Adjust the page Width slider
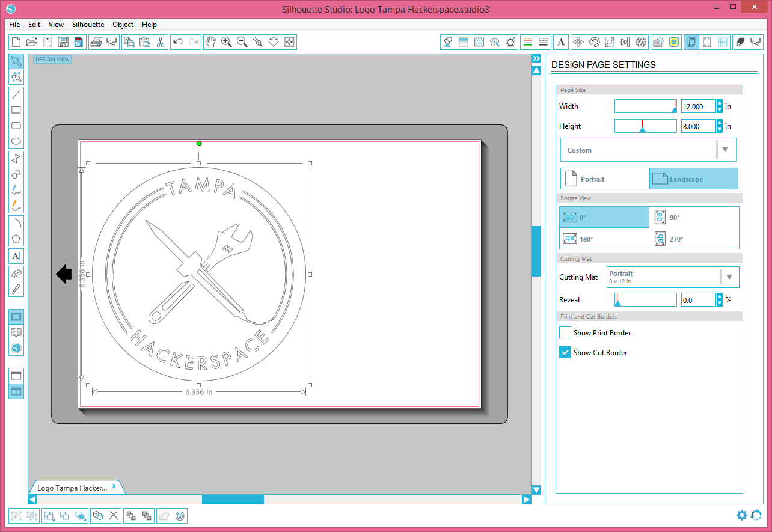 [646, 106]
